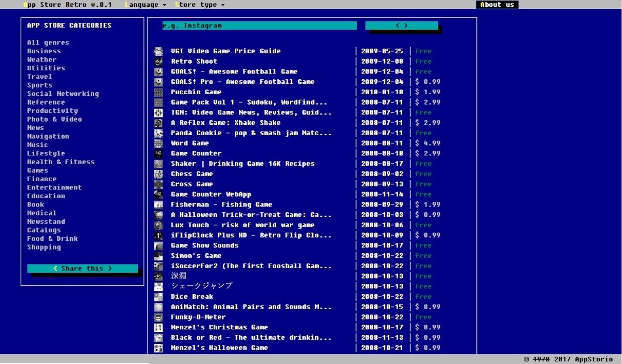Click the App Store Retro v.0.1 title

(67, 5)
